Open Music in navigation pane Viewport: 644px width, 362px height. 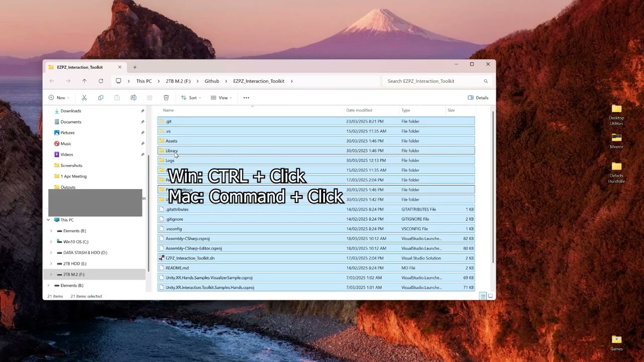click(66, 144)
